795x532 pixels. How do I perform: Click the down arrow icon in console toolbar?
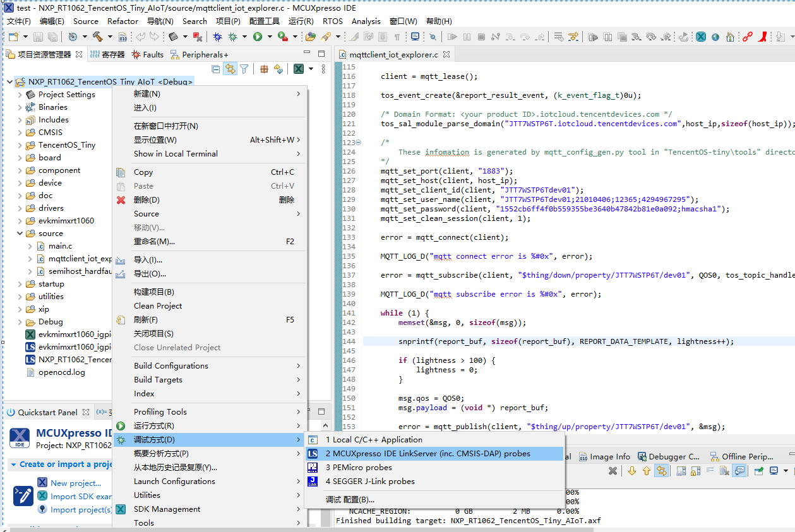632,471
